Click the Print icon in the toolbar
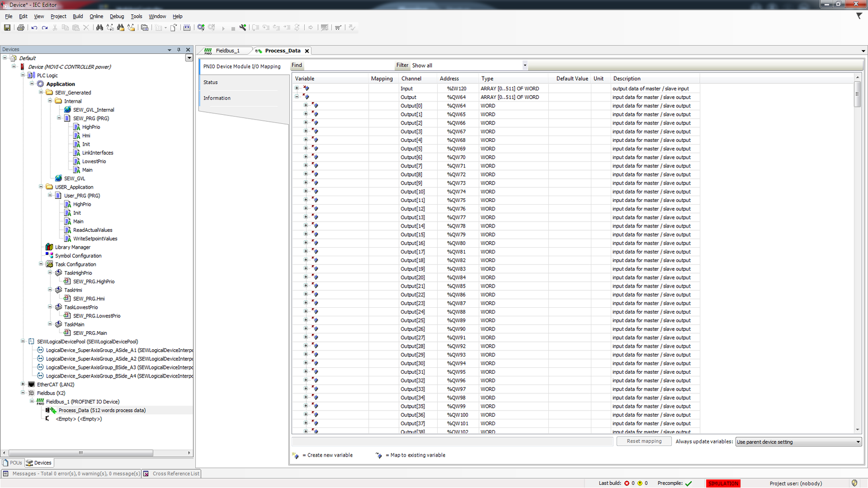The height and width of the screenshot is (488, 868). (x=21, y=28)
